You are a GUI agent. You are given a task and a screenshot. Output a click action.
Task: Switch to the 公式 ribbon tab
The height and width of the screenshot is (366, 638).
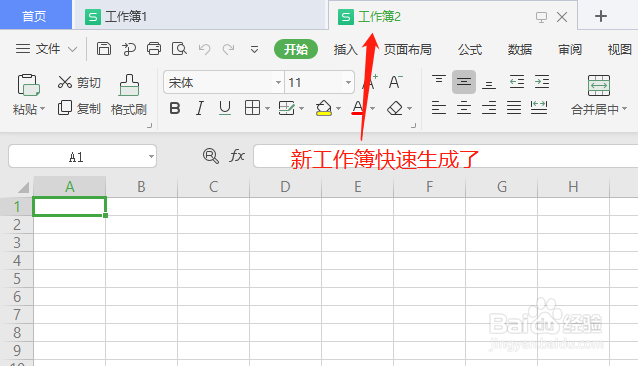point(470,50)
